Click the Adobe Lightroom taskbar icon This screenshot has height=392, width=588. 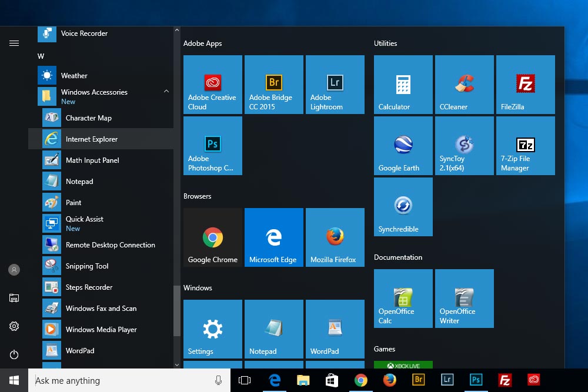point(447,380)
